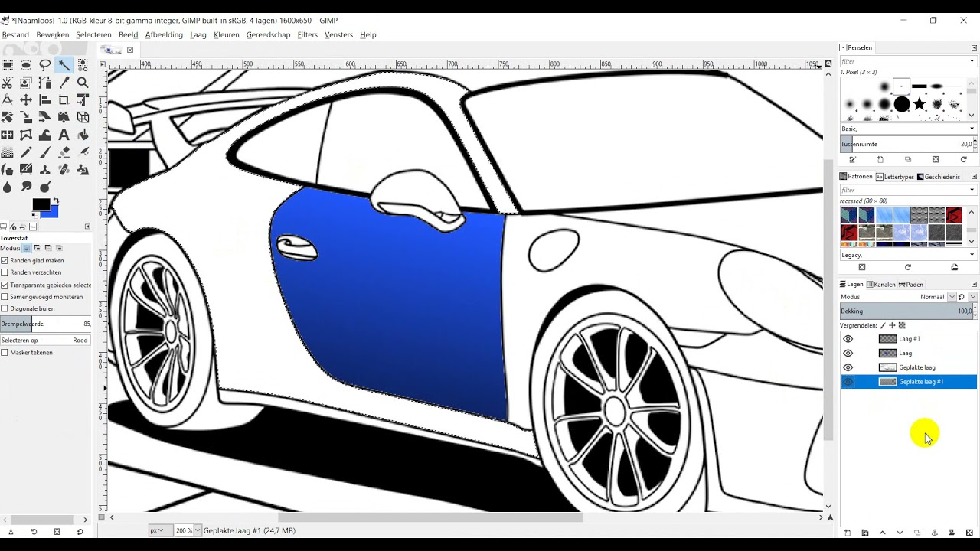
Task: Swap foreground and background colors arrow
Action: (x=55, y=201)
